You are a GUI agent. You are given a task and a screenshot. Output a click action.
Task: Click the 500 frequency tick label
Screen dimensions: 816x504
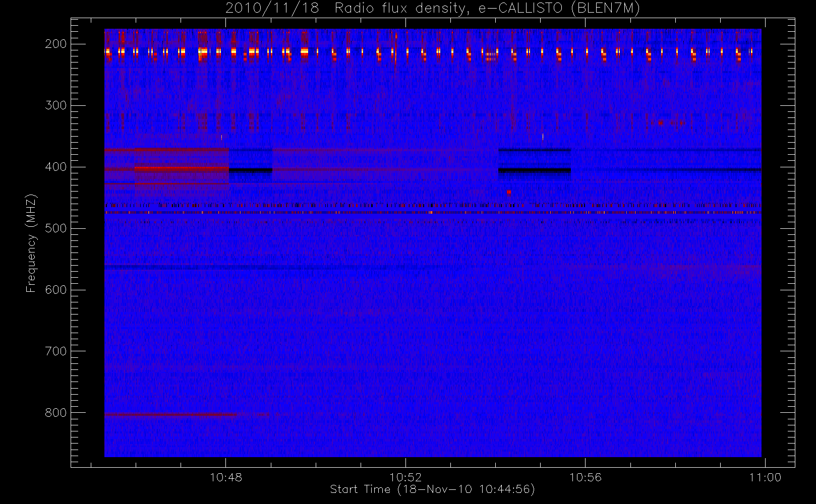tap(56, 228)
